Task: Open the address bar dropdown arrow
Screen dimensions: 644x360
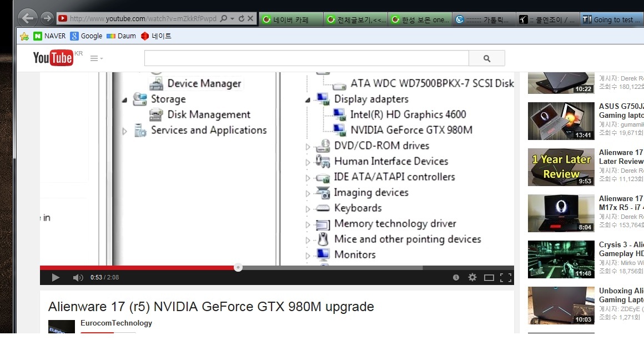Action: point(233,18)
